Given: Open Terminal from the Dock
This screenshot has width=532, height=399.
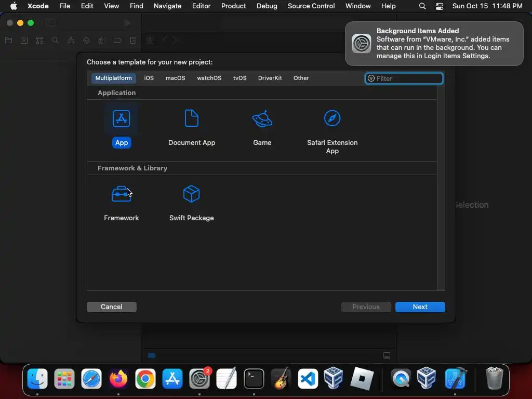Looking at the screenshot, I should (x=254, y=378).
